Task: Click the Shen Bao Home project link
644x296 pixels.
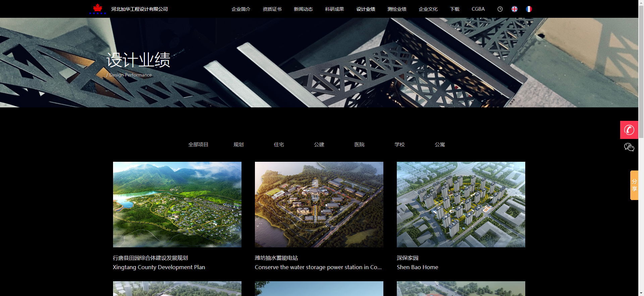Action: [417, 267]
